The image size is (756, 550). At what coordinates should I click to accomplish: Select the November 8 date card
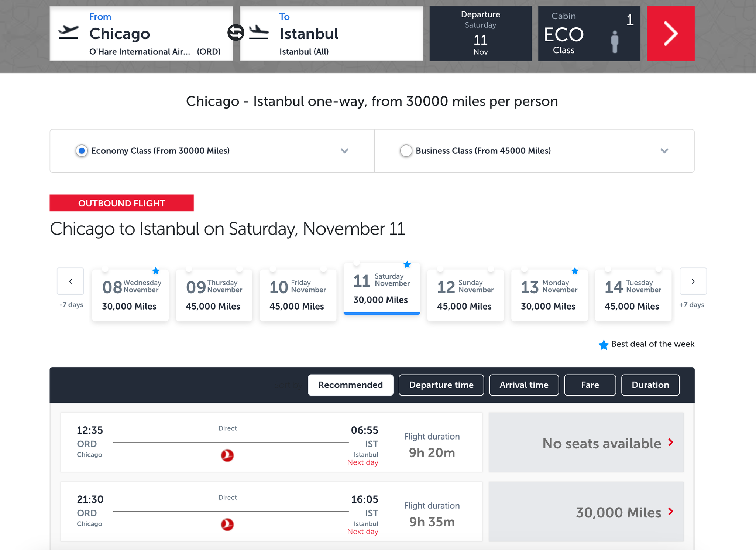pyautogui.click(x=130, y=295)
